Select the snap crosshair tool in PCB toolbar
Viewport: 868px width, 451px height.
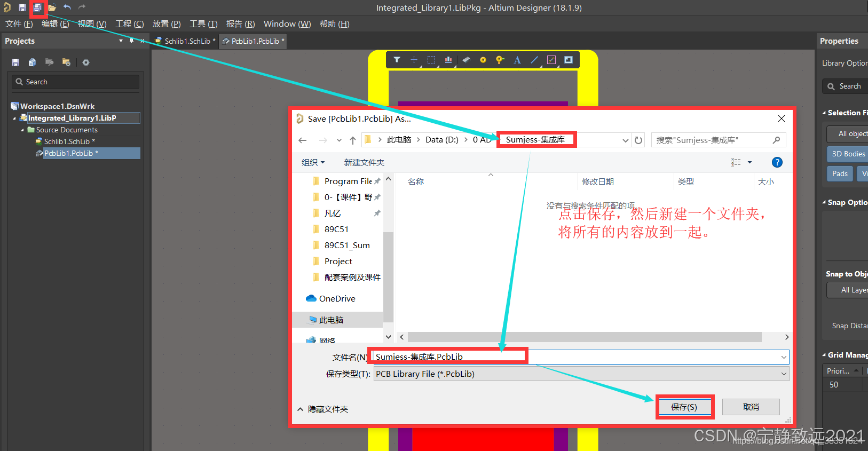414,60
